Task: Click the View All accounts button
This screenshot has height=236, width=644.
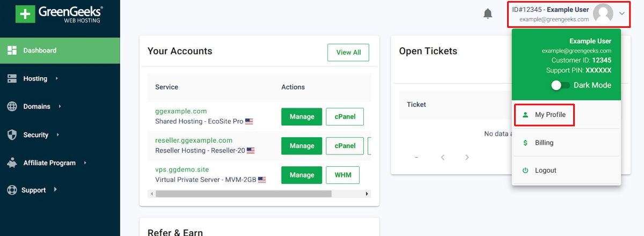Action: [348, 53]
